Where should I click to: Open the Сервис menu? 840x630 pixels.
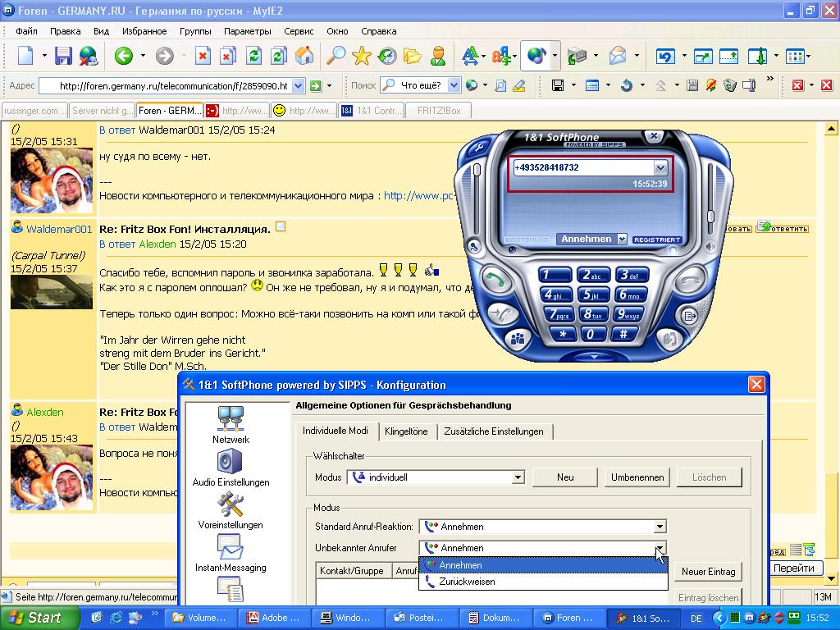(299, 31)
